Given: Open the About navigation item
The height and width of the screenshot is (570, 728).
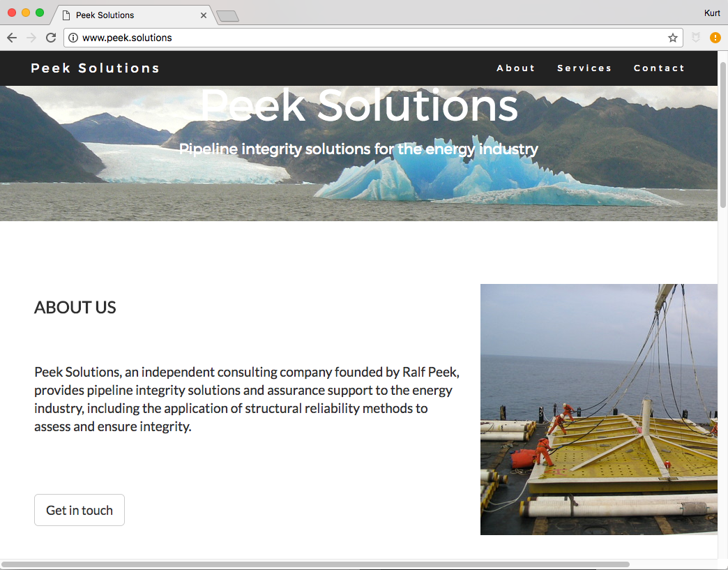Looking at the screenshot, I should tap(515, 68).
